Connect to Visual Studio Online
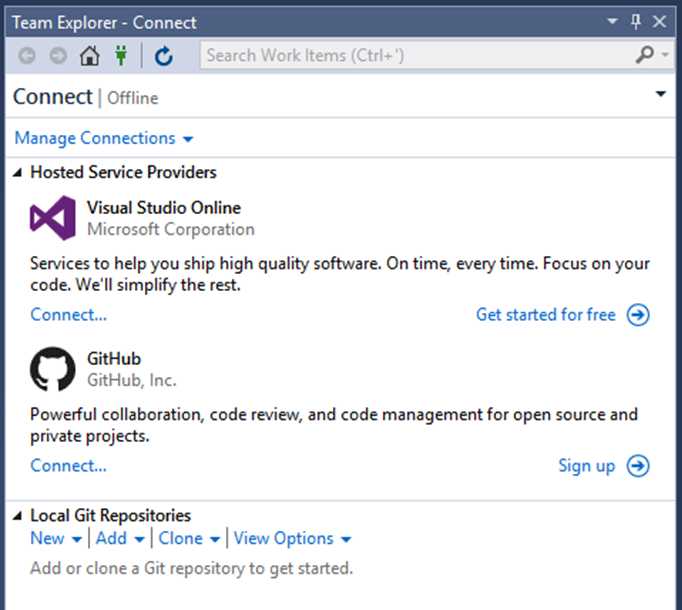Screen dimensions: 682x610 68,315
